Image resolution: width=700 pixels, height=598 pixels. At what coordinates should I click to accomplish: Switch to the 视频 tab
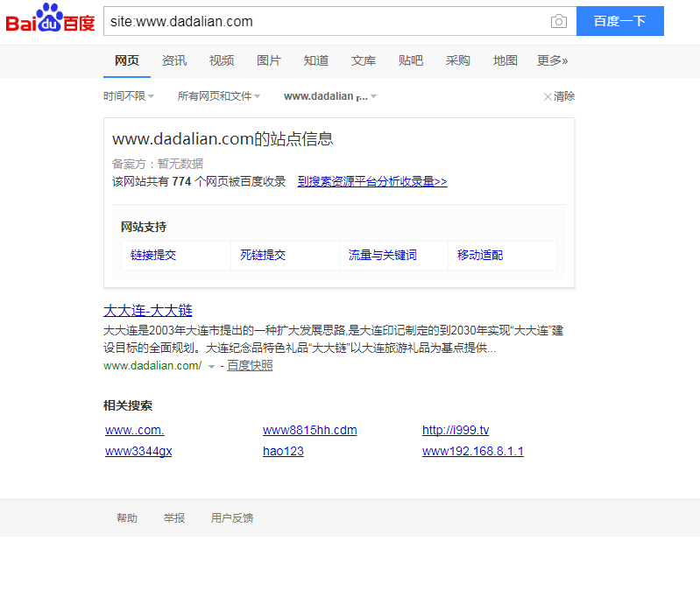[x=222, y=60]
